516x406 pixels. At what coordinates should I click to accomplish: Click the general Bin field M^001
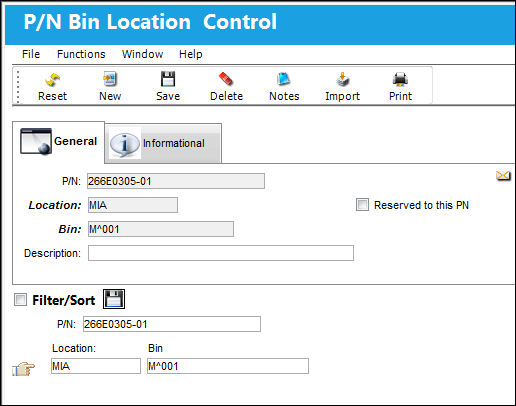[x=161, y=229]
